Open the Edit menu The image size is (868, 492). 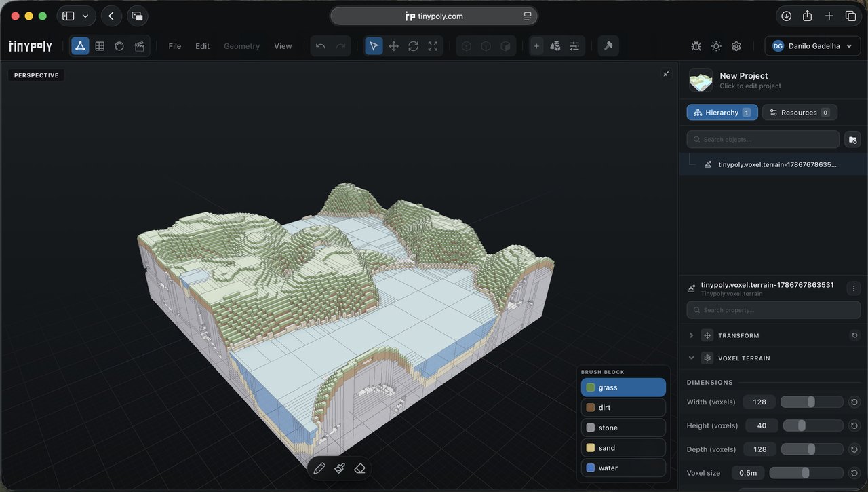202,46
